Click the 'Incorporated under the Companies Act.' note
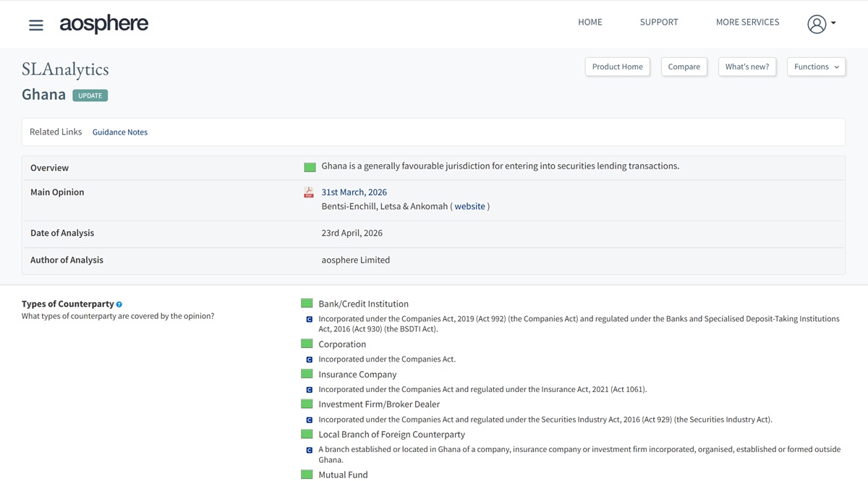The width and height of the screenshot is (868, 481). tap(387, 359)
